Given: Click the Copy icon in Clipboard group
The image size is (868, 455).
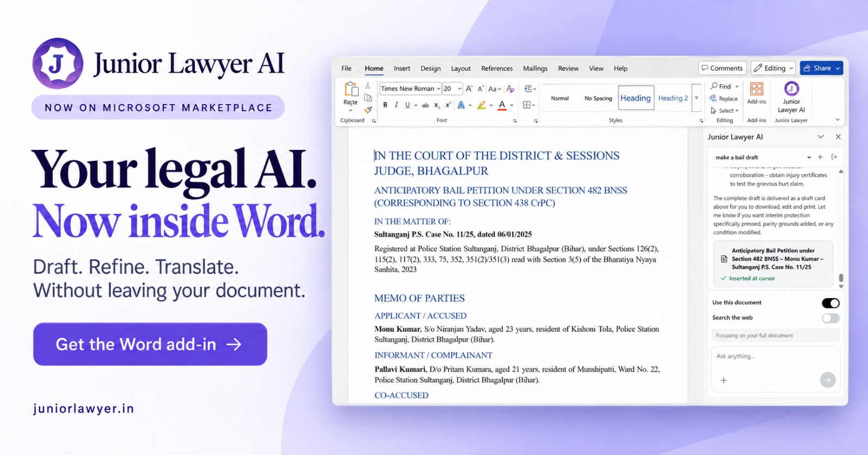Looking at the screenshot, I should pyautogui.click(x=368, y=98).
